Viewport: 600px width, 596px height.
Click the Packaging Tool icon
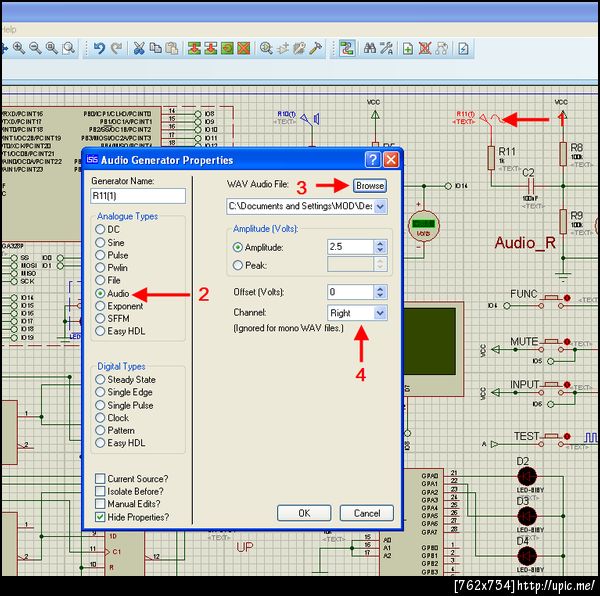(299, 48)
